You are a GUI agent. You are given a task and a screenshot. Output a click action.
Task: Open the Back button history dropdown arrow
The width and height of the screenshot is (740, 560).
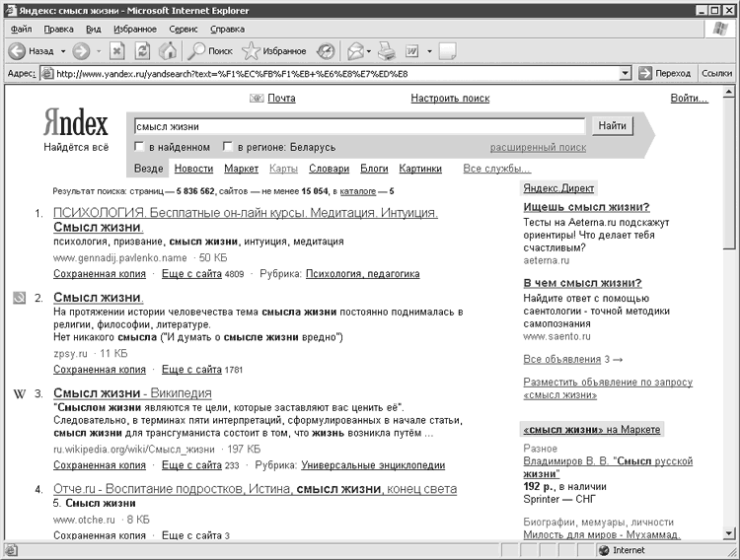pyautogui.click(x=63, y=50)
